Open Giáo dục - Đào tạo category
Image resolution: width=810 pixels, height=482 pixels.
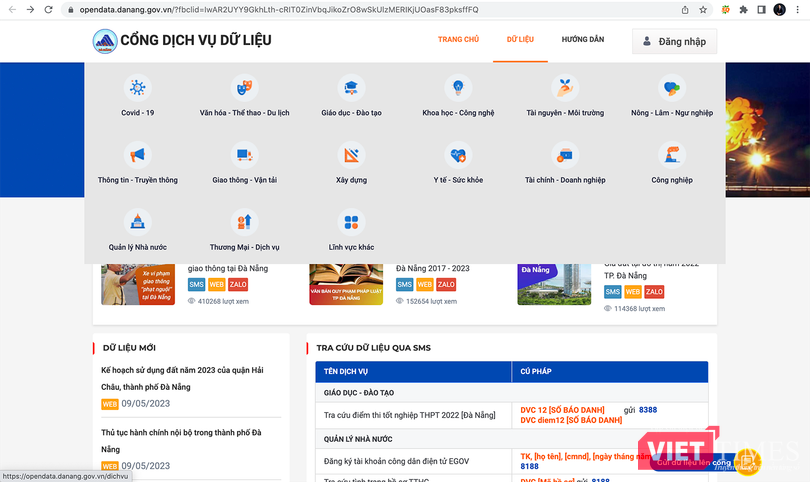(351, 88)
